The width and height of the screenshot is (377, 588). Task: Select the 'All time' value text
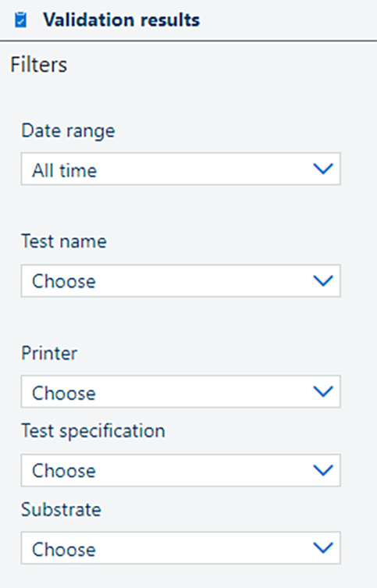point(65,171)
